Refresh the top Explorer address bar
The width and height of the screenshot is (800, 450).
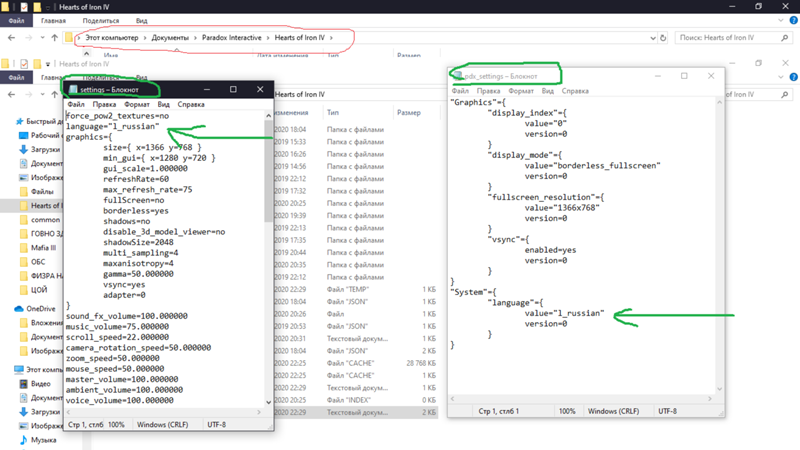663,38
